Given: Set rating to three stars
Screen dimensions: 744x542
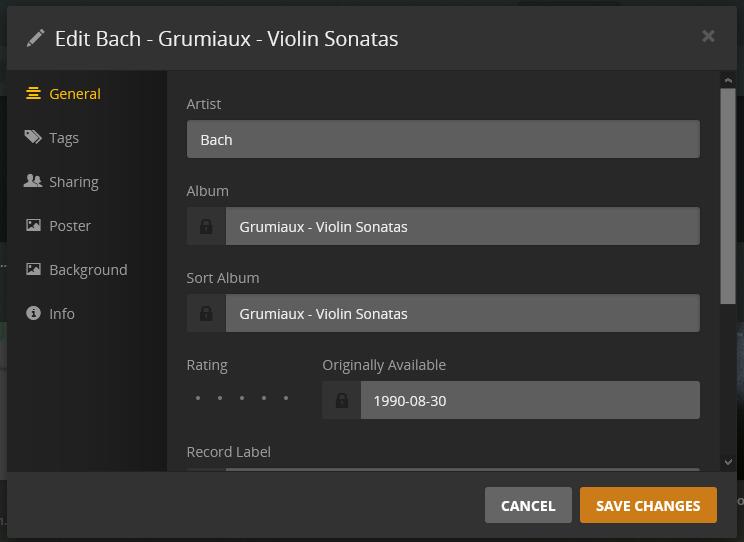Looking at the screenshot, I should click(x=242, y=398).
